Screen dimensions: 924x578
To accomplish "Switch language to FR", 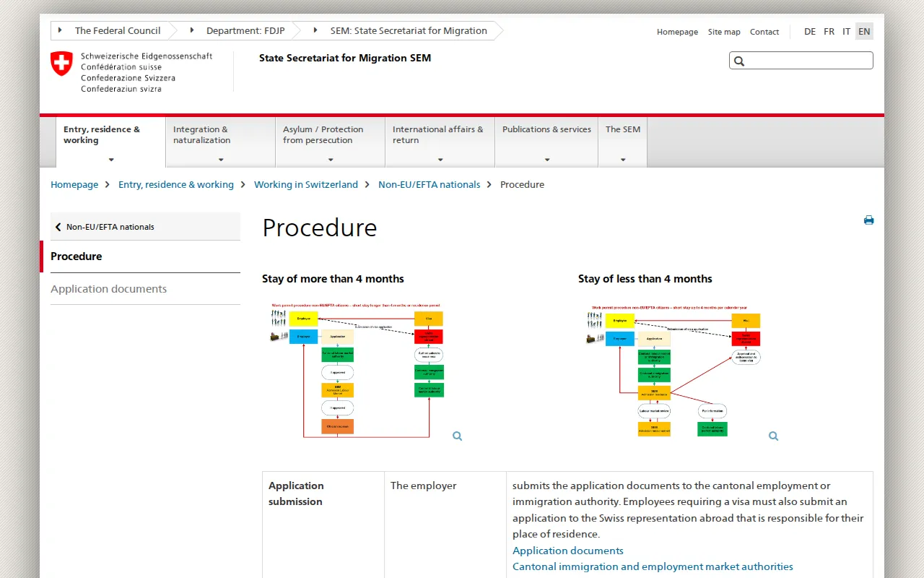I will [829, 31].
